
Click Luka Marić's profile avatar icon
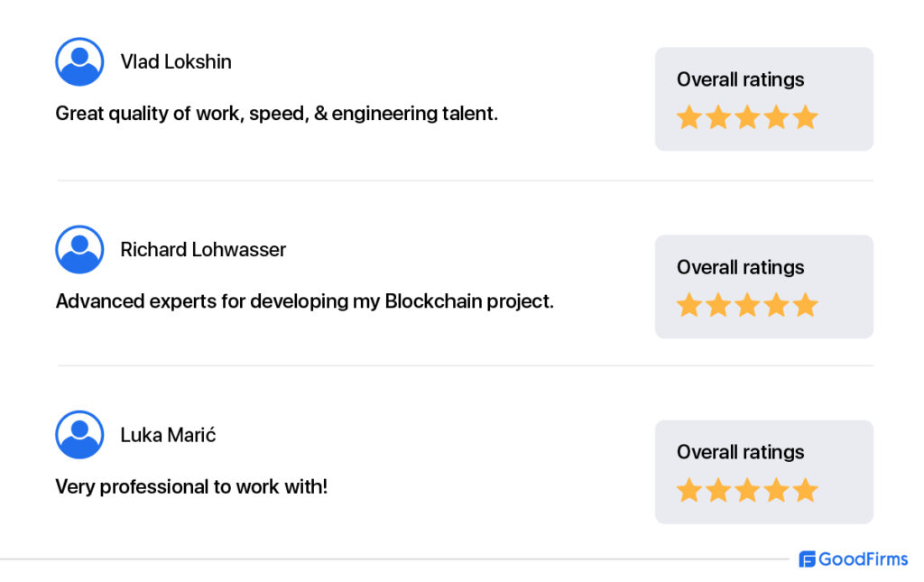[79, 435]
